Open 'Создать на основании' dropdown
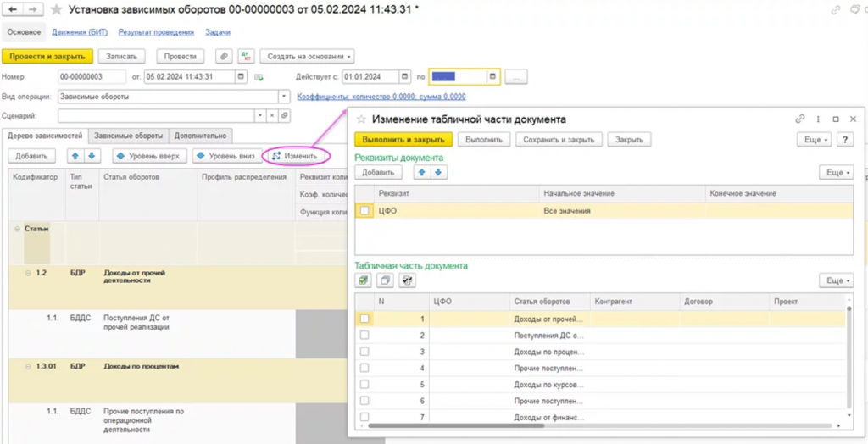The image size is (868, 444). point(306,56)
